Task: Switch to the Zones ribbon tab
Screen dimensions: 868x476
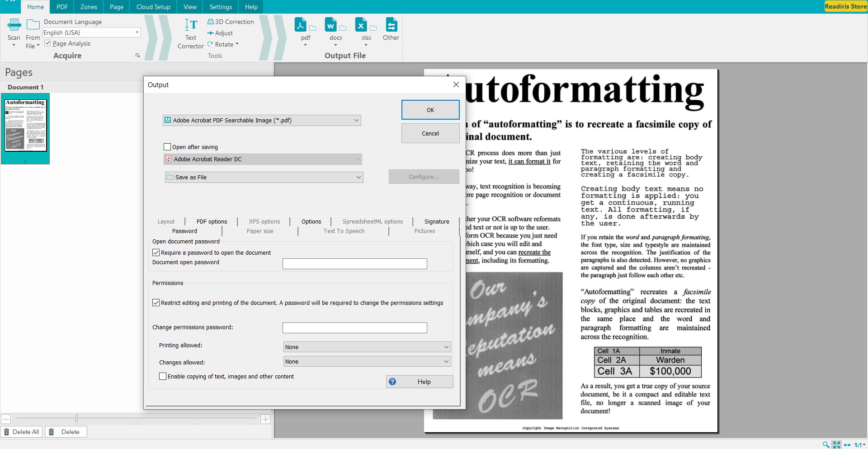Action: [88, 7]
